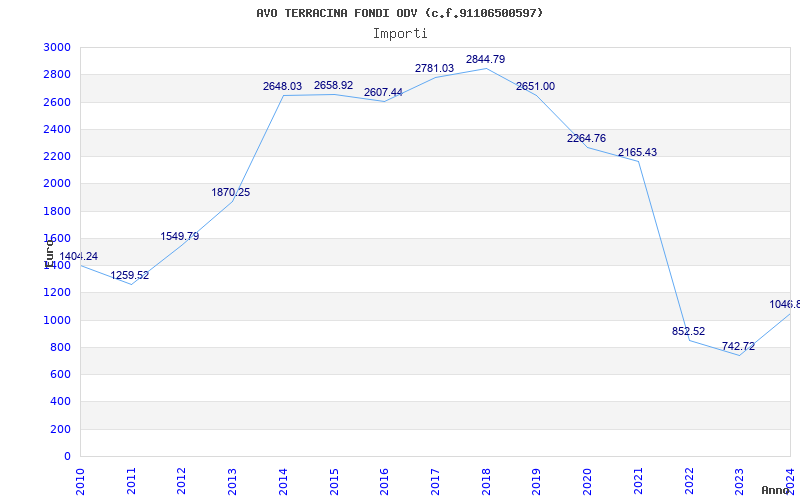Click the 600 y-axis tick label

[60, 374]
